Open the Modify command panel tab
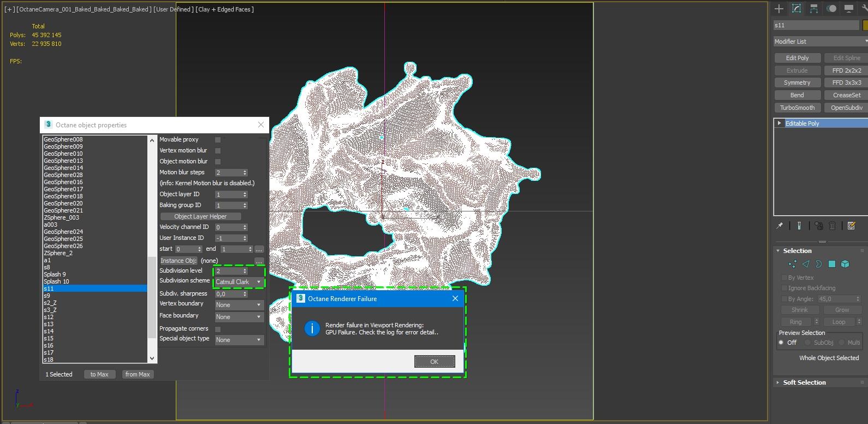 (x=796, y=8)
